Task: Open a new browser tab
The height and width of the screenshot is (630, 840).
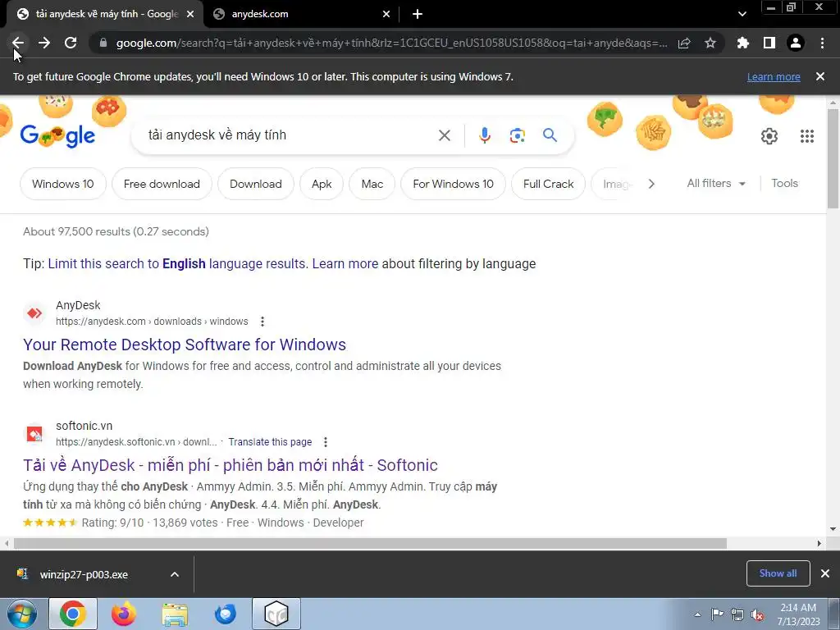Action: point(418,14)
